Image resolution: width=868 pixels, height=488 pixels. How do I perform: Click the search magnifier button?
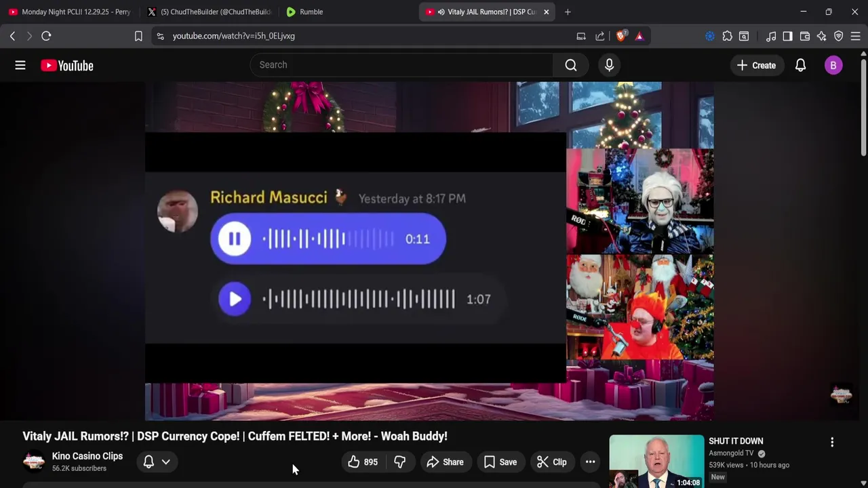[571, 65]
